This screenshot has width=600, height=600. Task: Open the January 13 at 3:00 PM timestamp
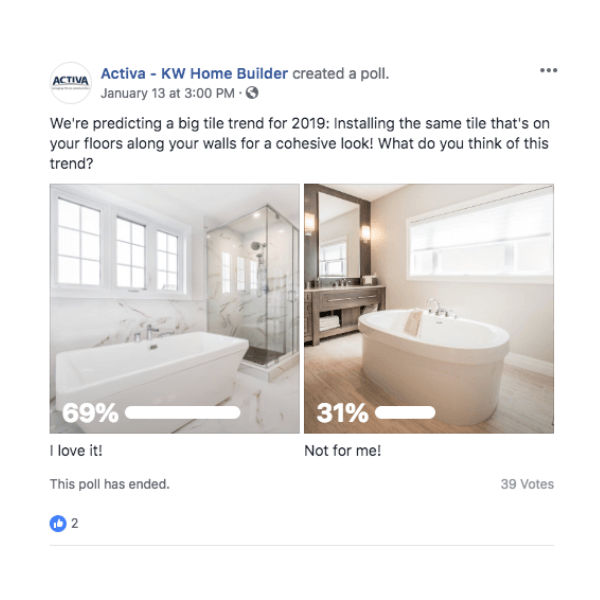click(x=167, y=93)
